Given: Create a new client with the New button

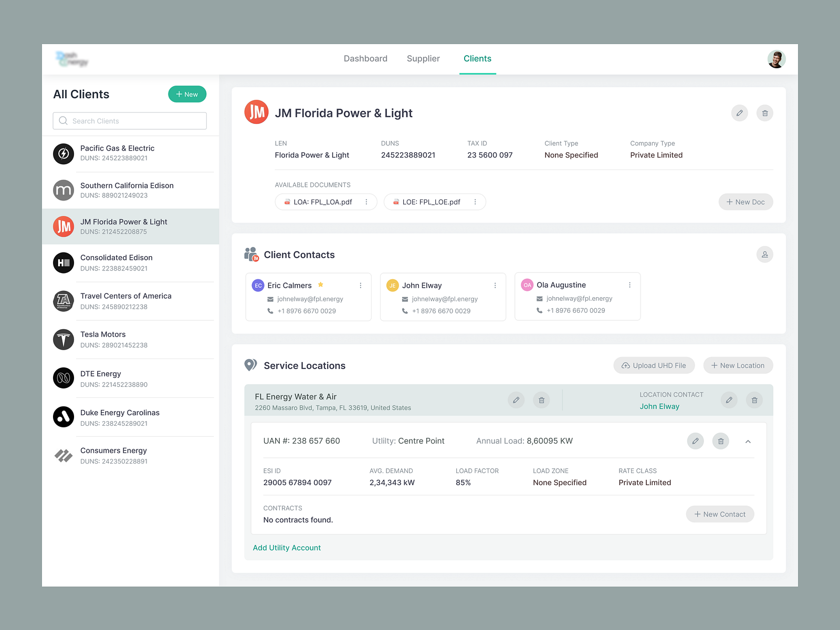Looking at the screenshot, I should coord(187,94).
